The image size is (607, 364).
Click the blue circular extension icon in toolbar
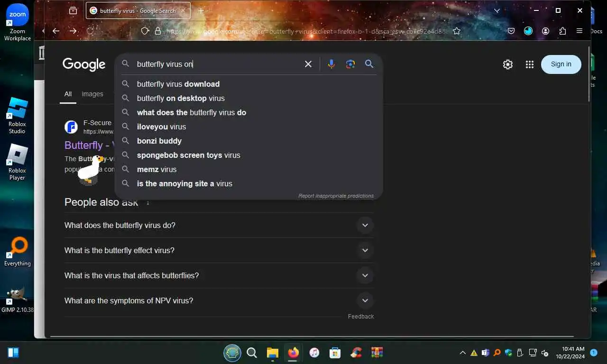click(x=528, y=31)
